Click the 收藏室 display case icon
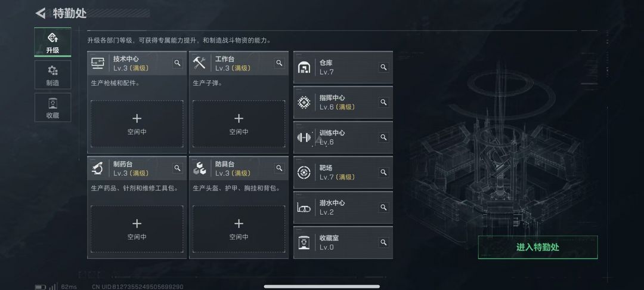 (x=304, y=242)
